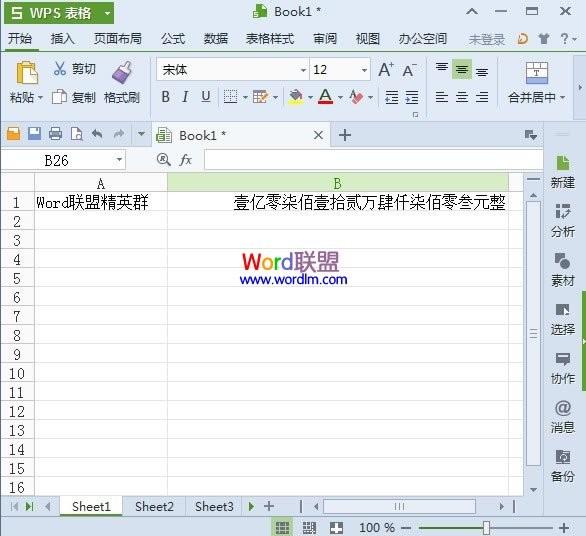The width and height of the screenshot is (586, 536).
Task: Save the workbook with floppy icon
Action: [34, 133]
